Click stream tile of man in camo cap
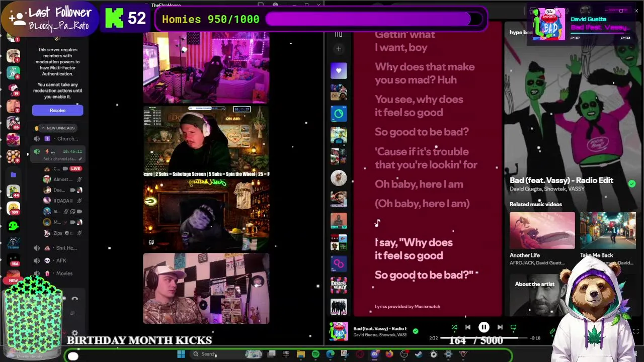Image resolution: width=644 pixels, height=362 pixels. pyautogui.click(x=206, y=289)
